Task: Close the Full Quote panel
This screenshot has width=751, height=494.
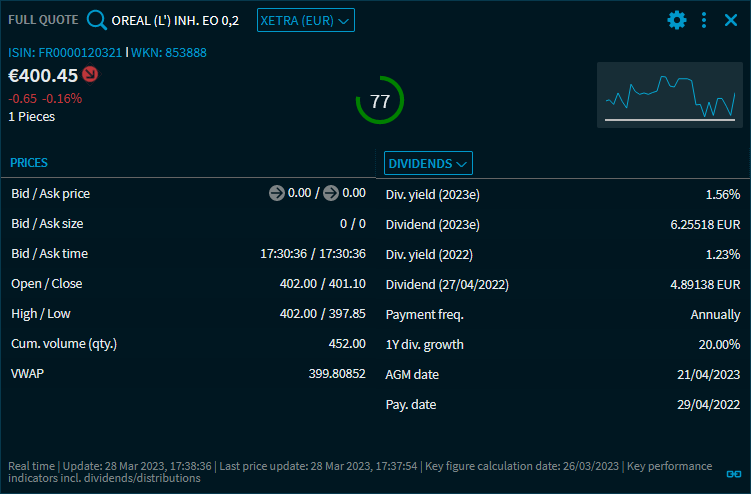Action: (x=731, y=20)
